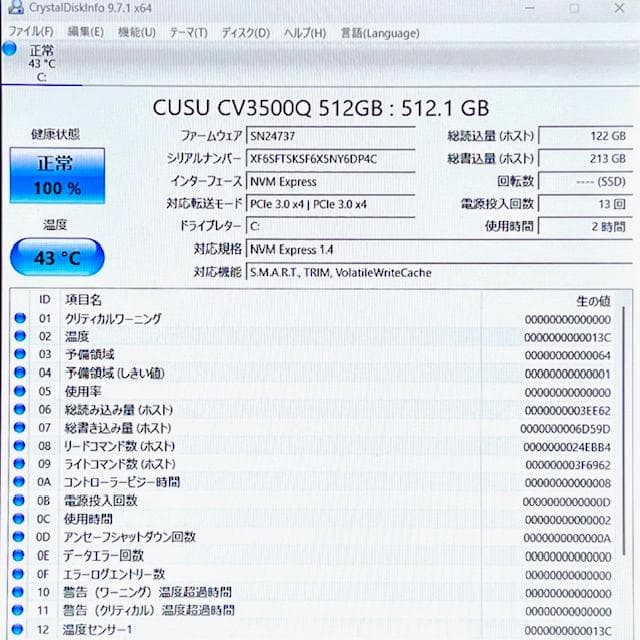Image resolution: width=640 pixels, height=640 pixels.
Task: Click the drive letter field C:
Action: 331,226
